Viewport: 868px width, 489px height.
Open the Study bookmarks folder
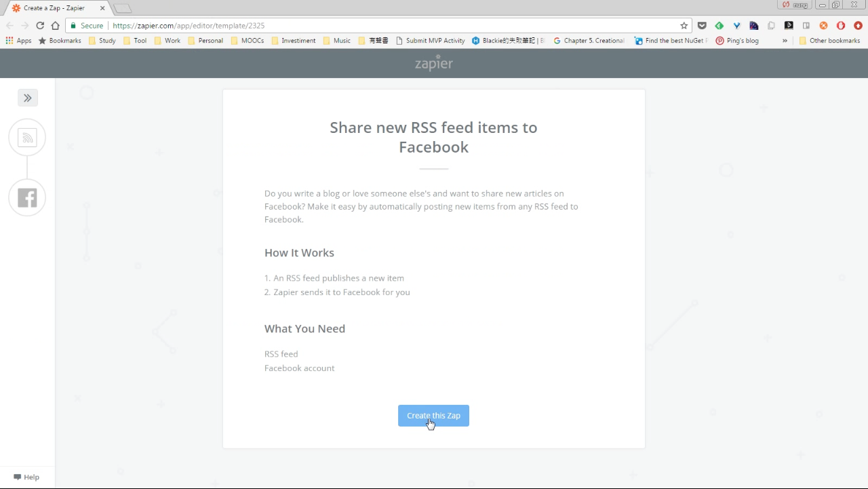102,41
